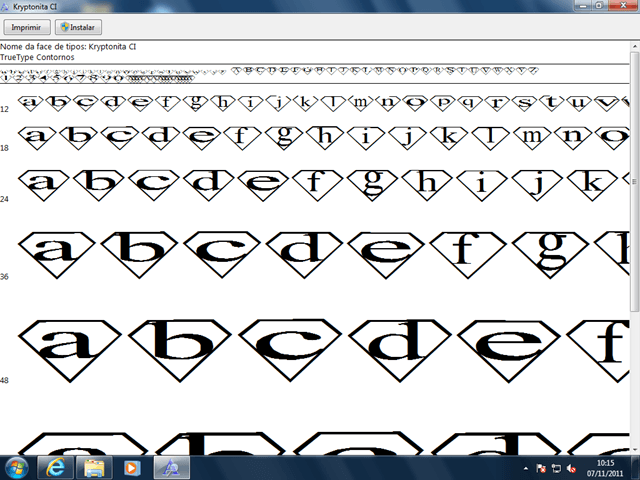
Task: Click the Instalar button
Action: (x=78, y=27)
